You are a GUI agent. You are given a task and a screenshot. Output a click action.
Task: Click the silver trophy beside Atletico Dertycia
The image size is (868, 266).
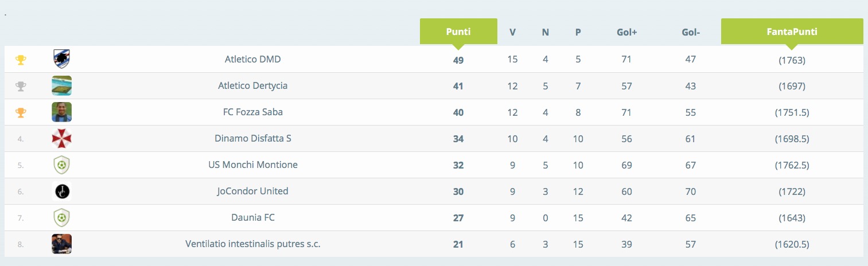pyautogui.click(x=21, y=86)
